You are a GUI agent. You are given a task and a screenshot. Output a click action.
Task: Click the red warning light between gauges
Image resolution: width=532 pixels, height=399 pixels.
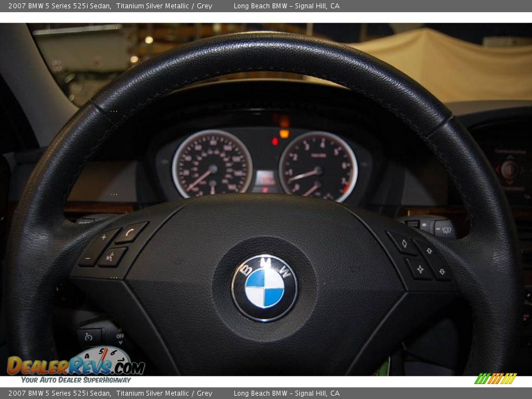click(275, 141)
